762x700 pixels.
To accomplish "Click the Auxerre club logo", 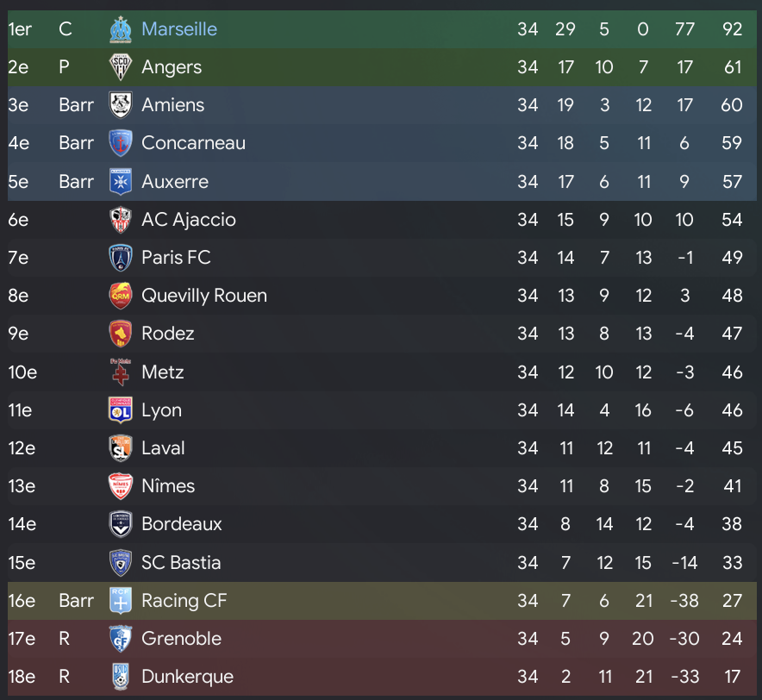I will pyautogui.click(x=120, y=182).
